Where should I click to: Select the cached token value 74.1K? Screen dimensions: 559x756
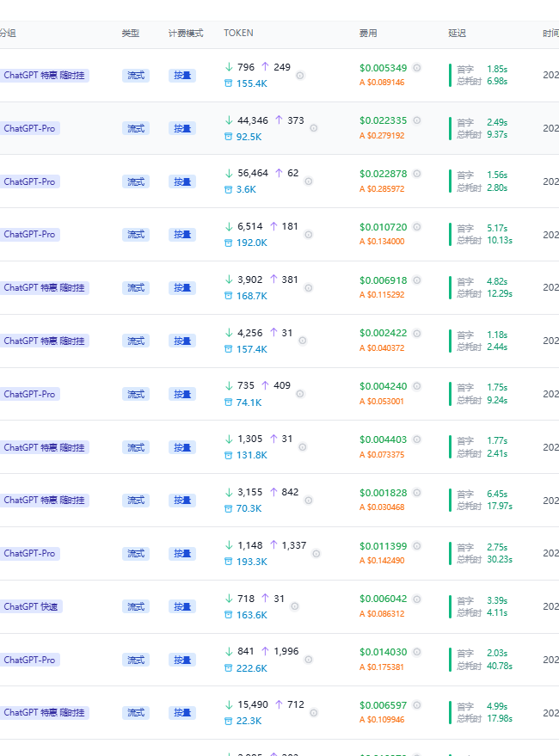click(x=249, y=403)
